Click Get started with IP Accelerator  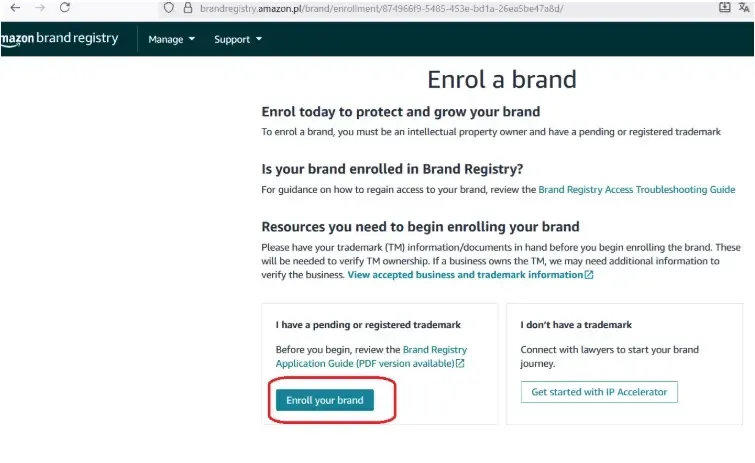click(x=599, y=392)
